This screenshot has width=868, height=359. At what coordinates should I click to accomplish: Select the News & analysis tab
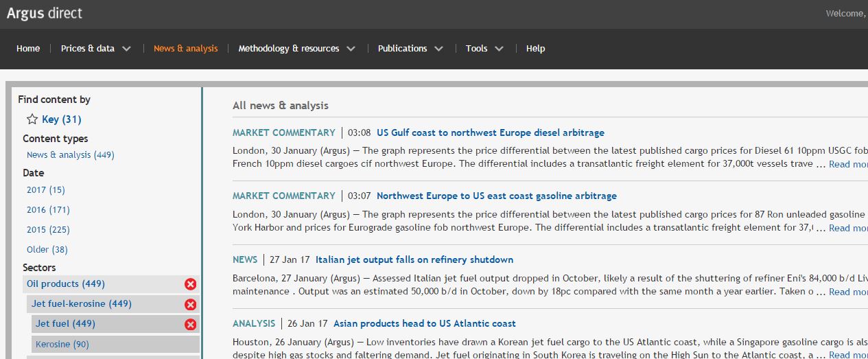[185, 49]
